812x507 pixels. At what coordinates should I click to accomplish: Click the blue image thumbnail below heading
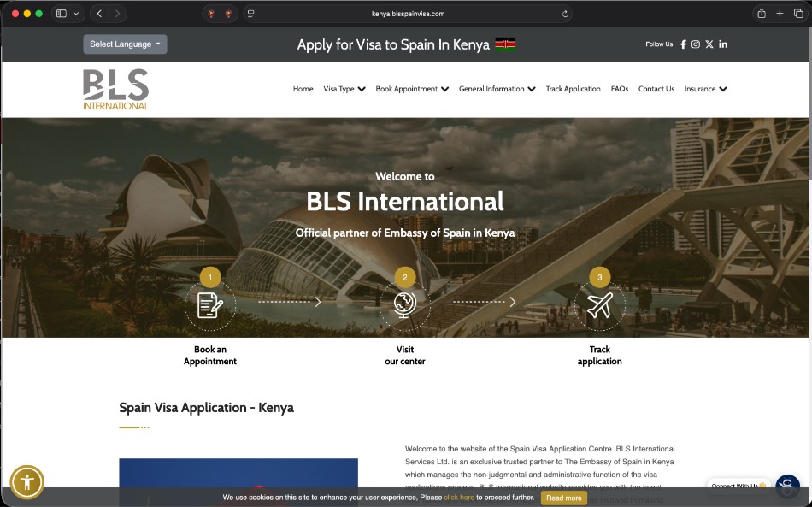238,482
